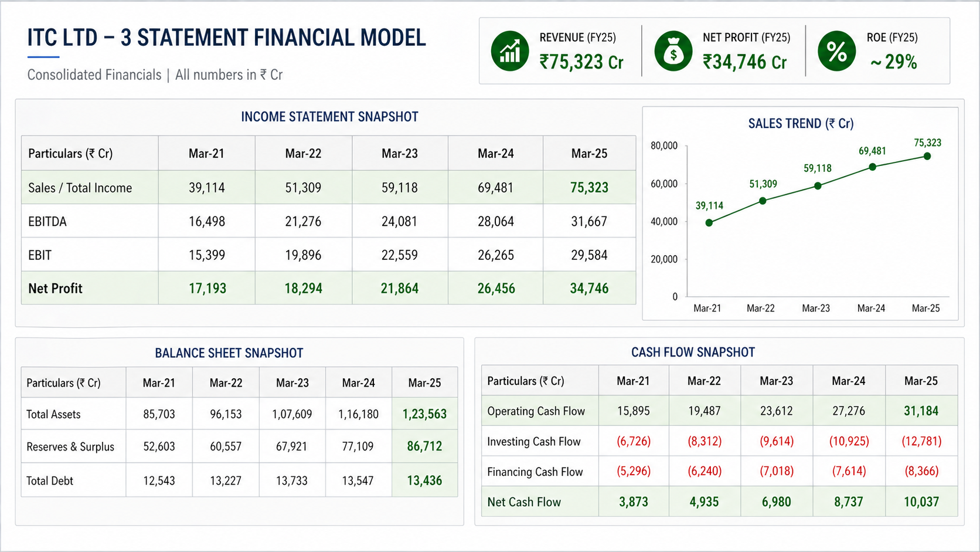The image size is (980, 552).
Task: Click the 80,000 y-axis label
Action: [x=664, y=145]
